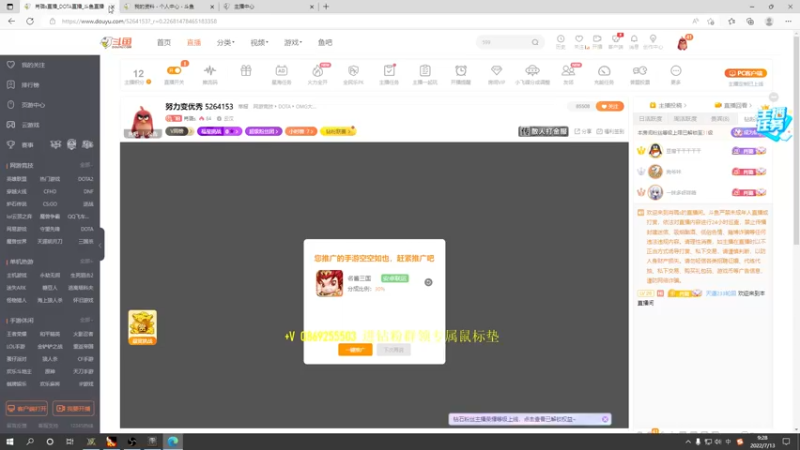Close the purple notification banner
The image size is (800, 450).
605,419
